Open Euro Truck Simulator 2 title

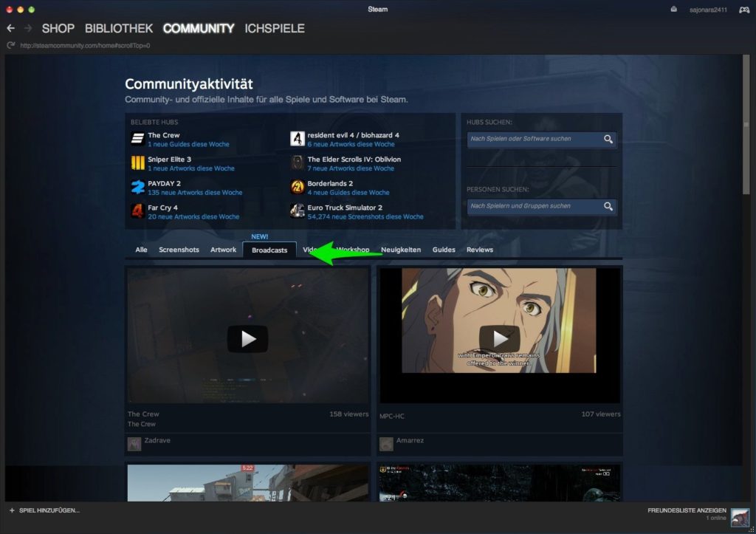[x=345, y=208]
